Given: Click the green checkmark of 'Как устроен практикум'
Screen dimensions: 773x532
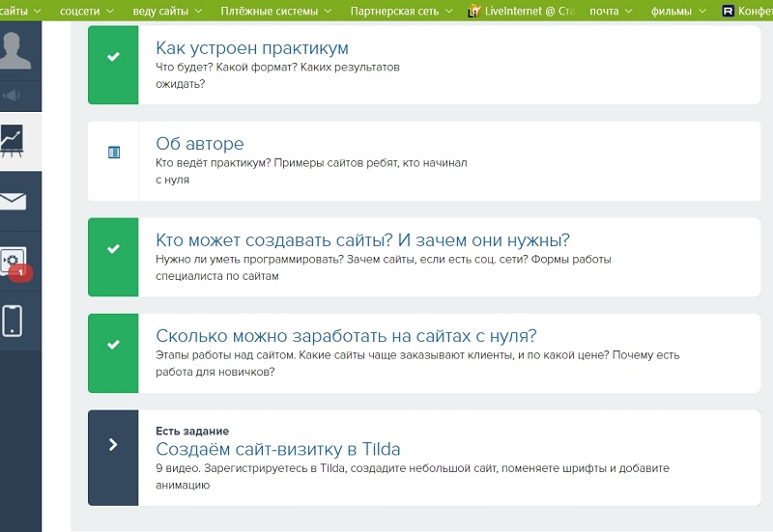Looking at the screenshot, I should (x=113, y=57).
